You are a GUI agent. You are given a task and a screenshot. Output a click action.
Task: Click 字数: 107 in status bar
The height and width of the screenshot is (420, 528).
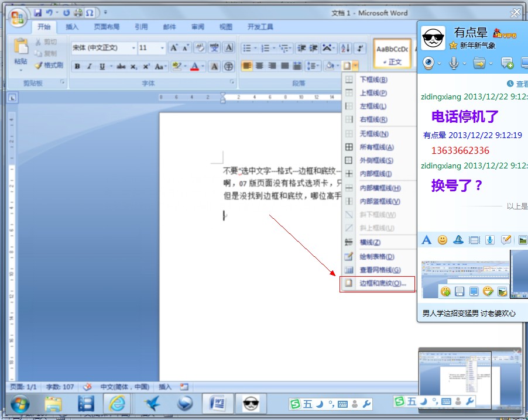click(x=60, y=387)
